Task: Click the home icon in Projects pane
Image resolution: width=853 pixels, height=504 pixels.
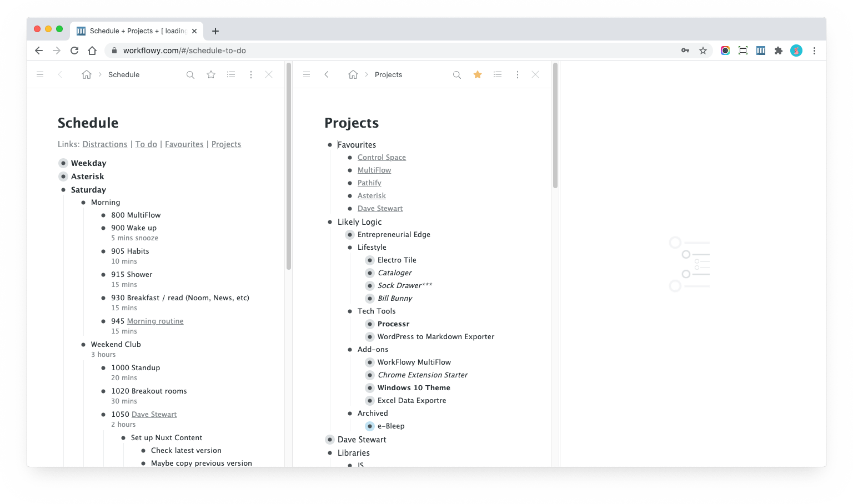Action: pos(353,75)
